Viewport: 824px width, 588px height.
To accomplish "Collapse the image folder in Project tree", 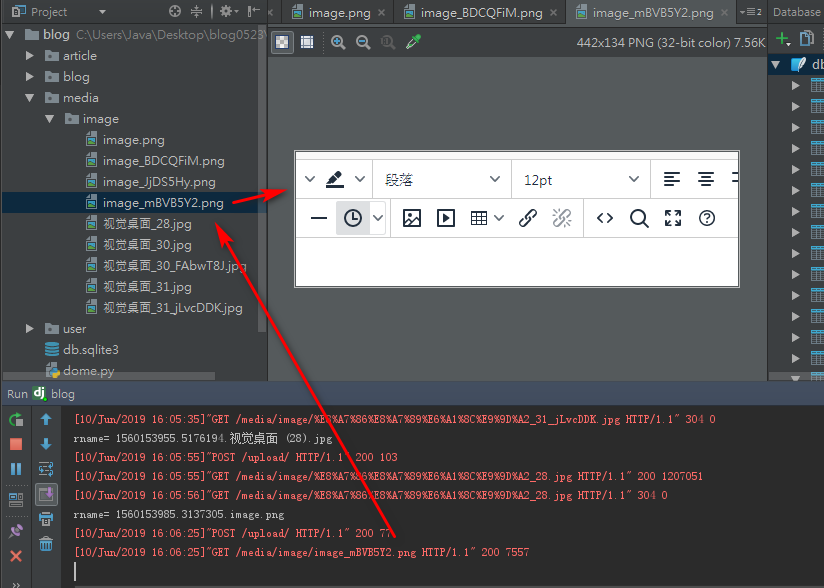I will (49, 118).
